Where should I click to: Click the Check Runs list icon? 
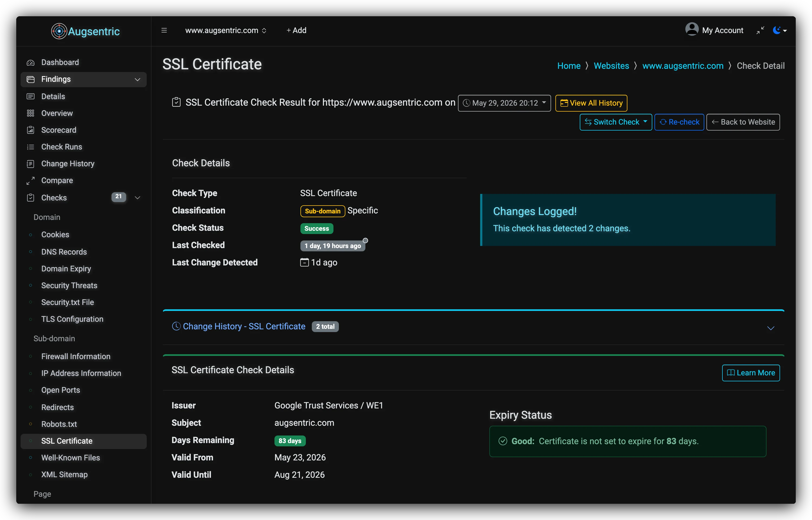pos(31,147)
